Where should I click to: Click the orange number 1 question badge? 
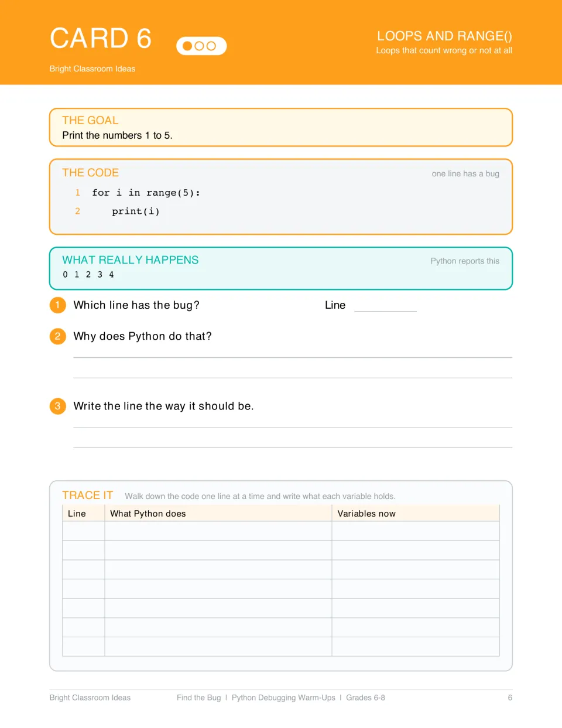point(57,305)
